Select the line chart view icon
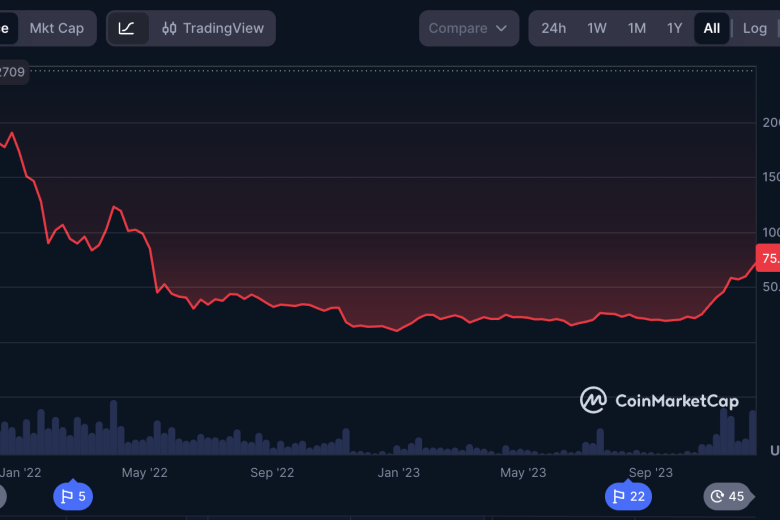780x520 pixels. tap(127, 28)
